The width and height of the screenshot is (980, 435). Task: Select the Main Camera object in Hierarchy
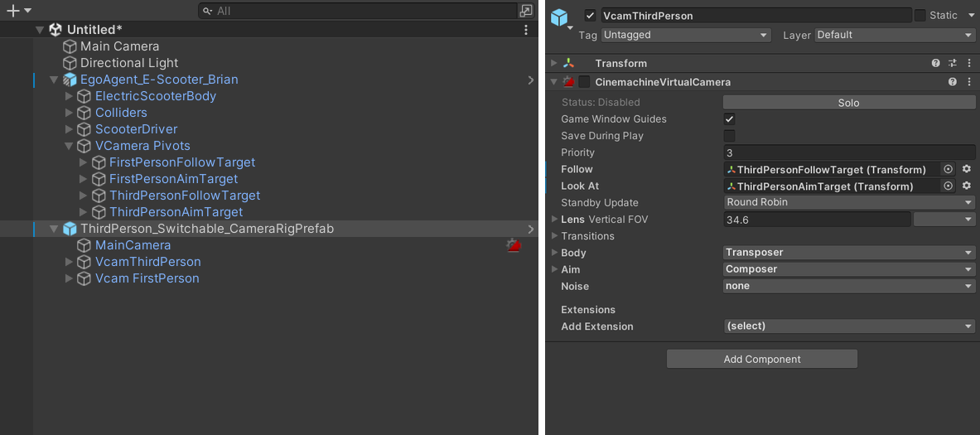coord(119,46)
